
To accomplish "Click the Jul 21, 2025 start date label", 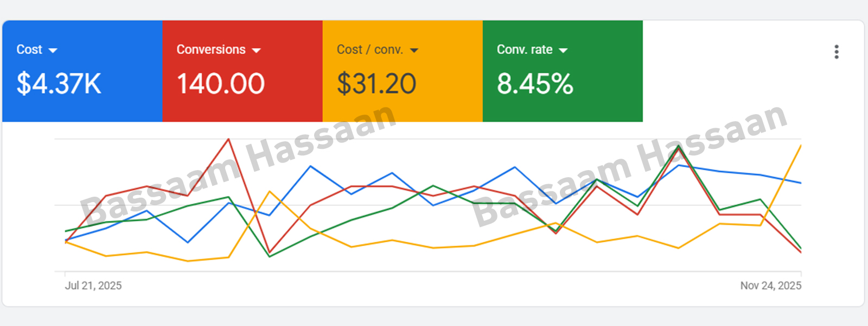I will (x=93, y=286).
